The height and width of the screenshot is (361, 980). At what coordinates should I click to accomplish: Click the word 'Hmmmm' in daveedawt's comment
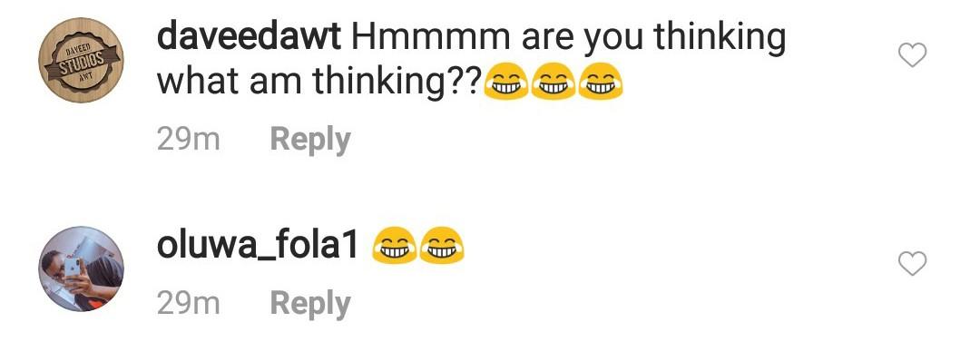[431, 37]
